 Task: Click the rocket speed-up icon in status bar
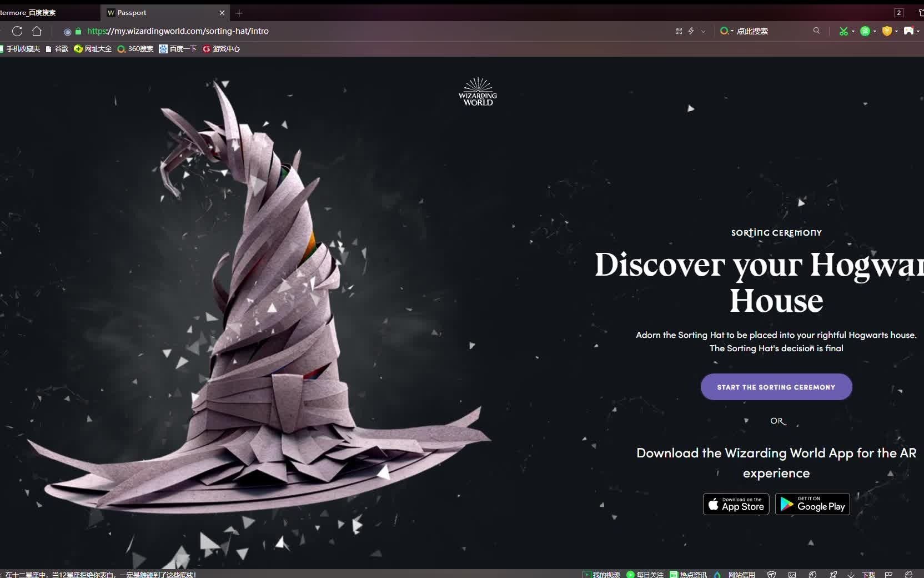pyautogui.click(x=833, y=574)
